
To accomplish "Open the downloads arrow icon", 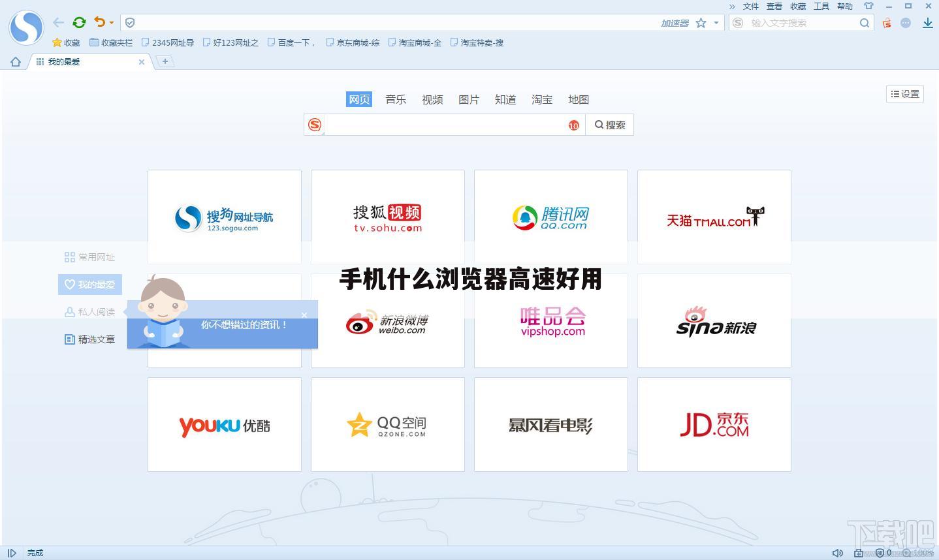I will [x=927, y=23].
